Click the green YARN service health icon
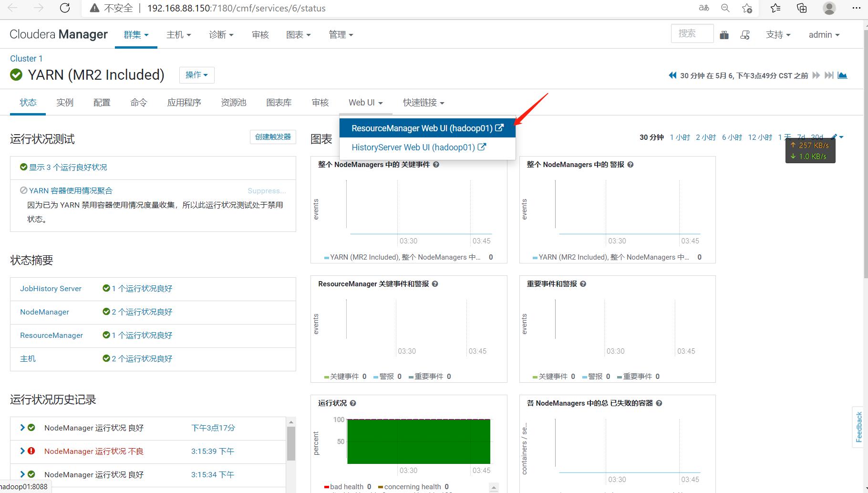The height and width of the screenshot is (493, 868). click(16, 75)
